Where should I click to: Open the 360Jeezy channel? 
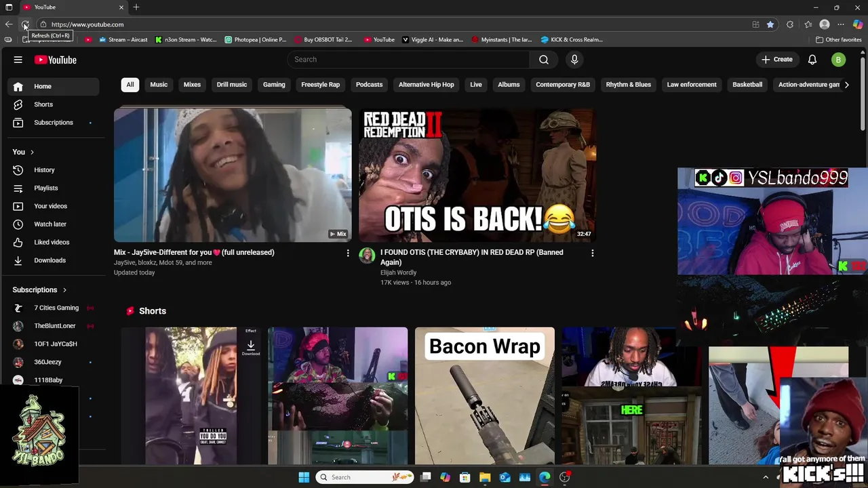click(x=54, y=362)
